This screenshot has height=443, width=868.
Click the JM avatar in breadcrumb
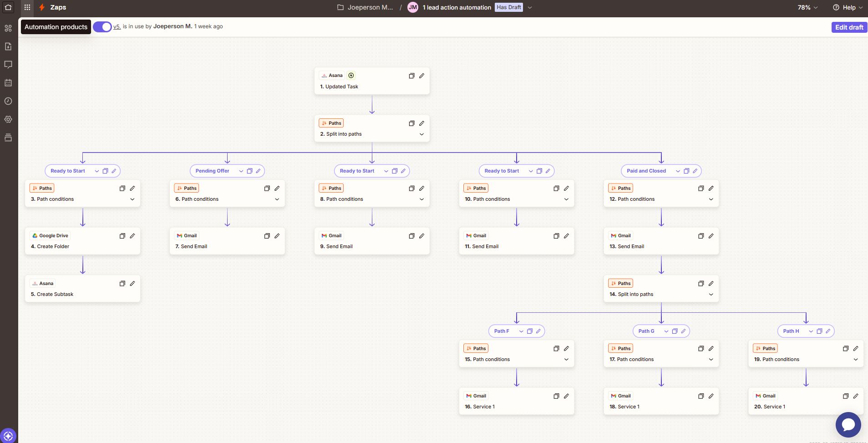413,7
